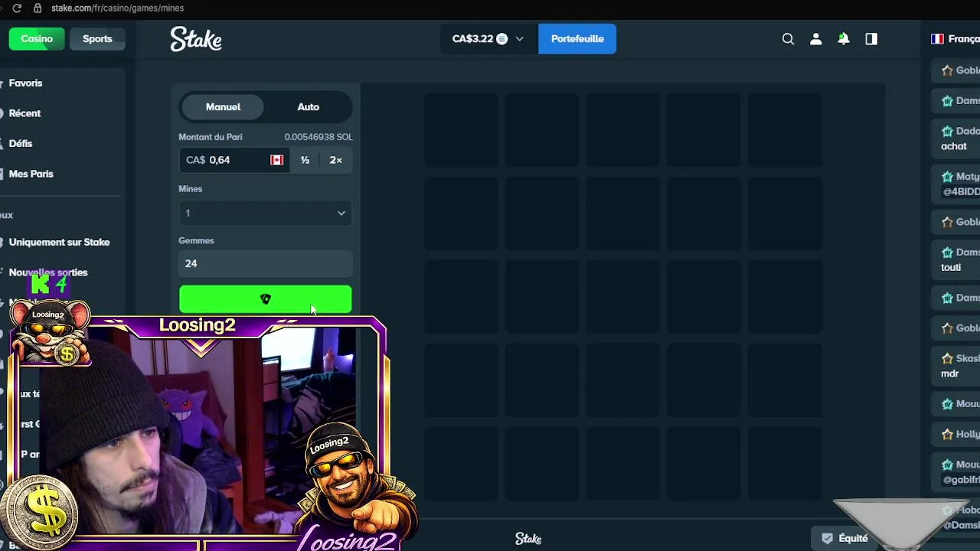Click the badge beside the 'mdr' message sender
The width and height of the screenshot is (980, 551).
947,359
